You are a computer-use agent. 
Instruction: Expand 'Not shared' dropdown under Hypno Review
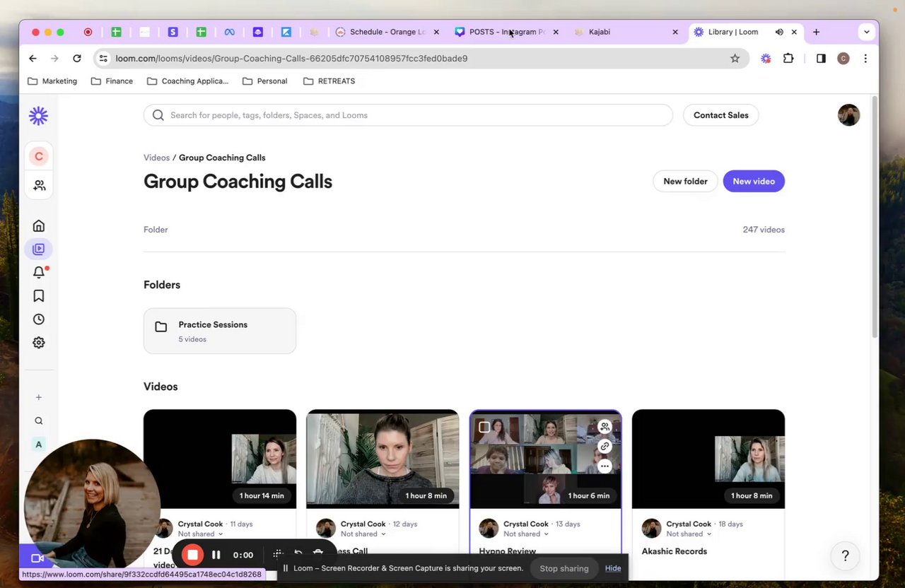pyautogui.click(x=526, y=534)
